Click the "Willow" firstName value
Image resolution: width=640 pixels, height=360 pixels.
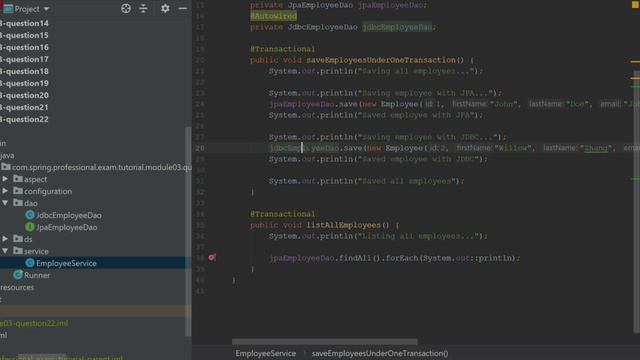coord(513,148)
